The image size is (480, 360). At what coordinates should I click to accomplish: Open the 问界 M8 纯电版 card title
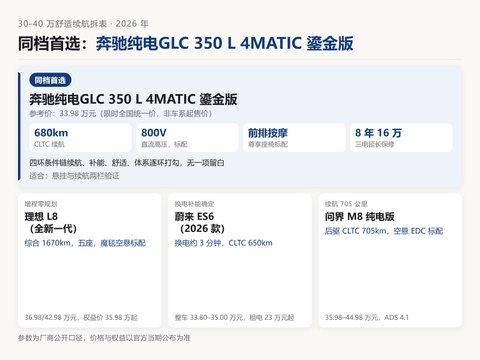[360, 217]
